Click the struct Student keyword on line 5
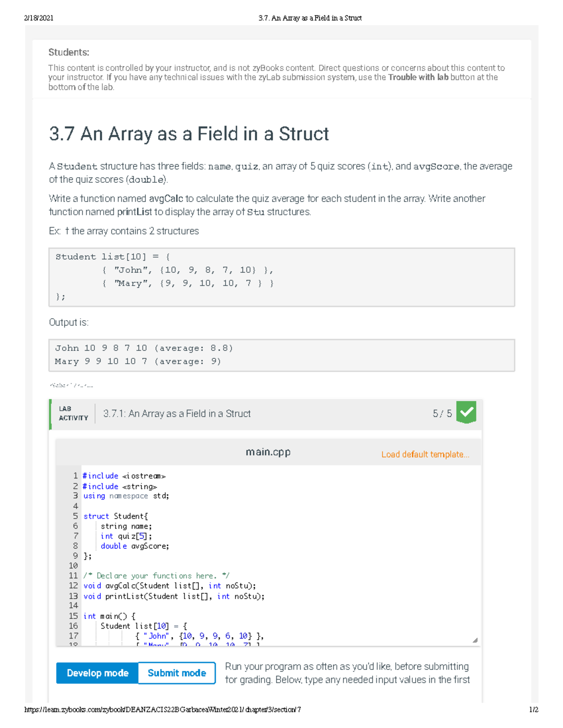This screenshot has height=728, width=563. tap(97, 516)
